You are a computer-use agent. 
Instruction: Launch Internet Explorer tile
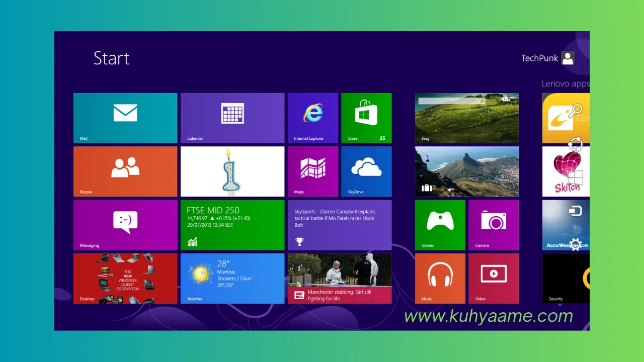[313, 118]
